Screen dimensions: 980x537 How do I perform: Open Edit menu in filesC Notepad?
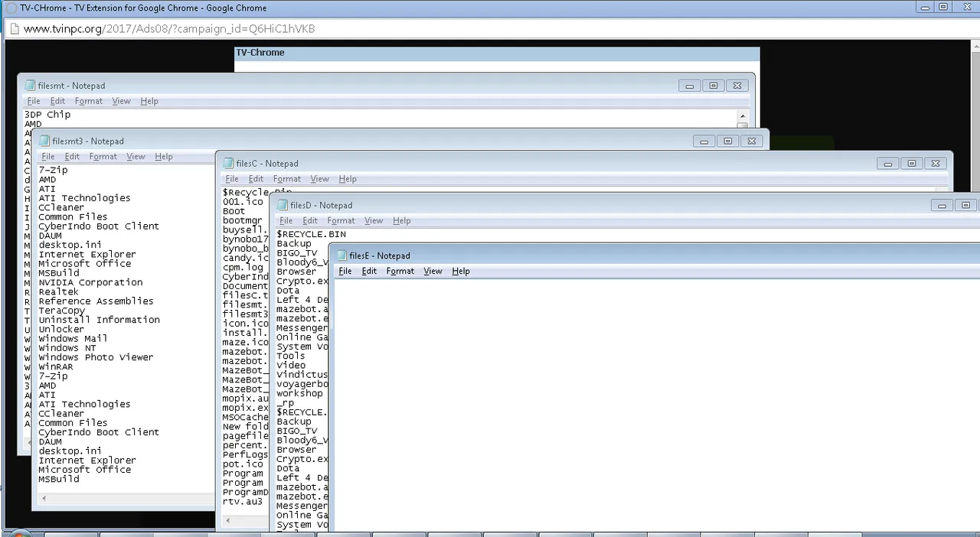256,179
